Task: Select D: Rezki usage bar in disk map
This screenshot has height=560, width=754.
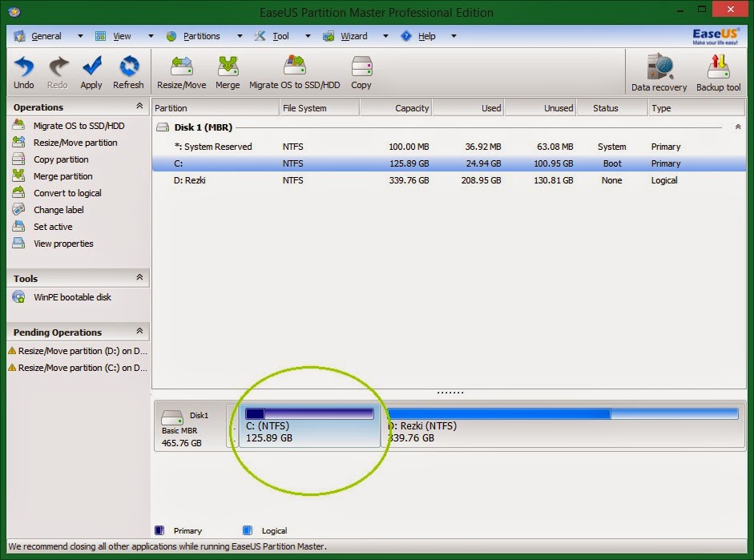Action: pyautogui.click(x=563, y=413)
